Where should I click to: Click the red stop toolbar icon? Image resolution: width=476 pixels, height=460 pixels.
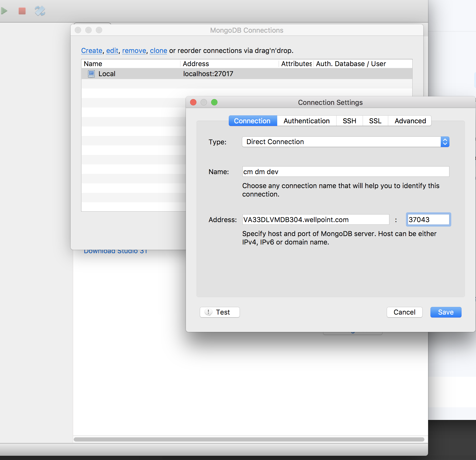22,11
